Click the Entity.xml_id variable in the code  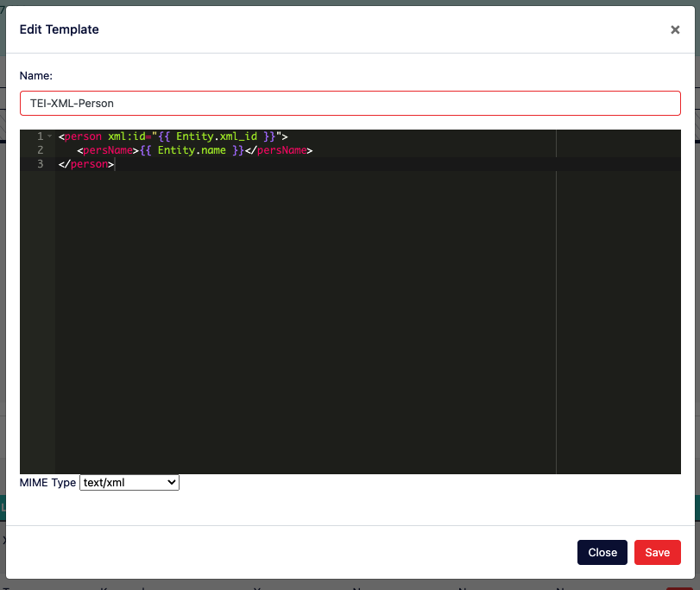point(217,136)
